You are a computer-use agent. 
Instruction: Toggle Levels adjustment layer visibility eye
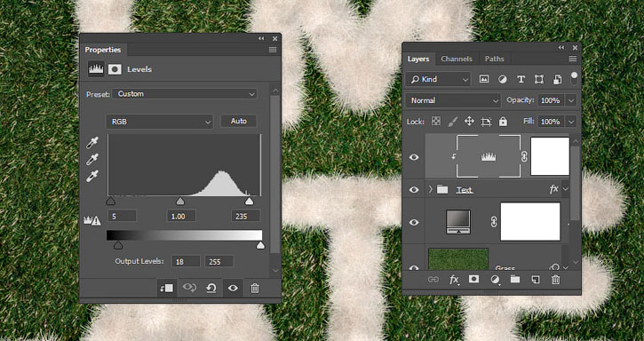point(414,157)
